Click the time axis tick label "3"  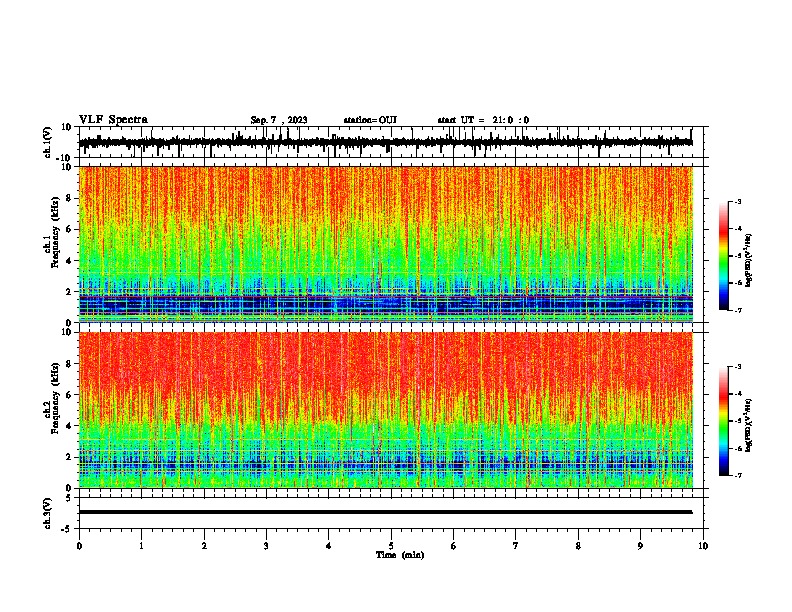point(266,546)
